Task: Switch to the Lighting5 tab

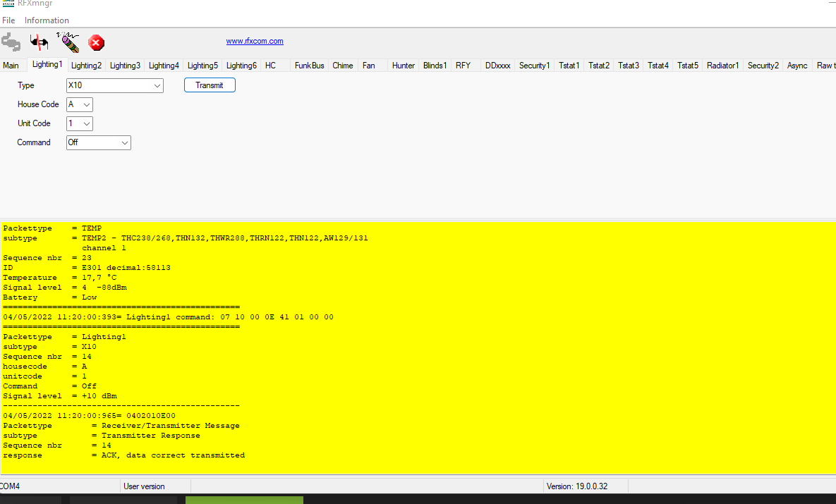Action: (x=202, y=66)
